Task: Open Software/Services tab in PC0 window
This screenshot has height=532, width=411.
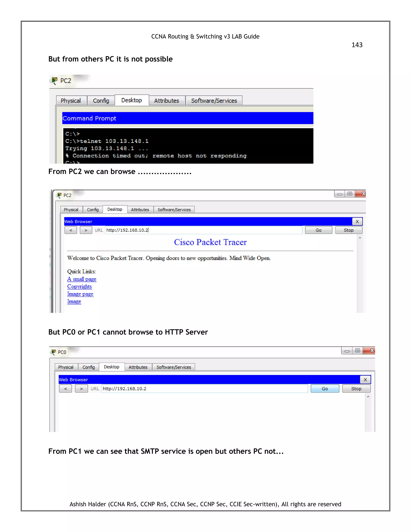Action: [x=174, y=367]
